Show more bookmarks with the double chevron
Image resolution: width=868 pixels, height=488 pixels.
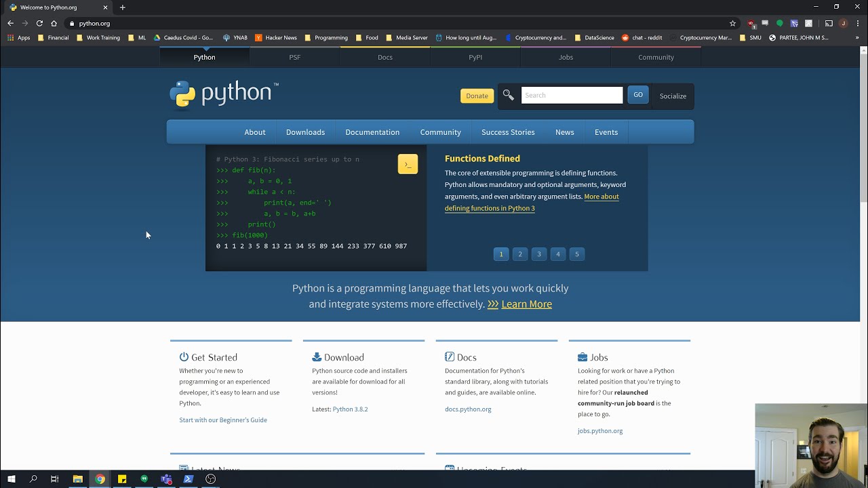pyautogui.click(x=857, y=38)
